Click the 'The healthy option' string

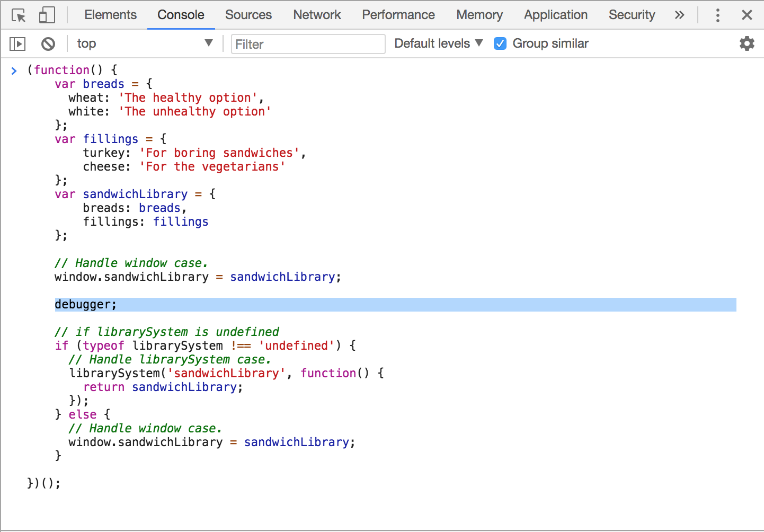point(188,98)
